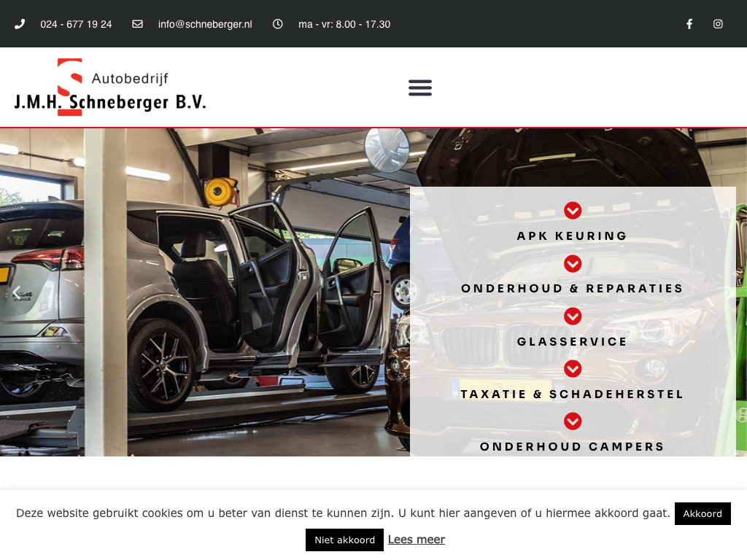The height and width of the screenshot is (560, 747).
Task: Click red chevron above Onderhoud Campers
Action: point(573,421)
